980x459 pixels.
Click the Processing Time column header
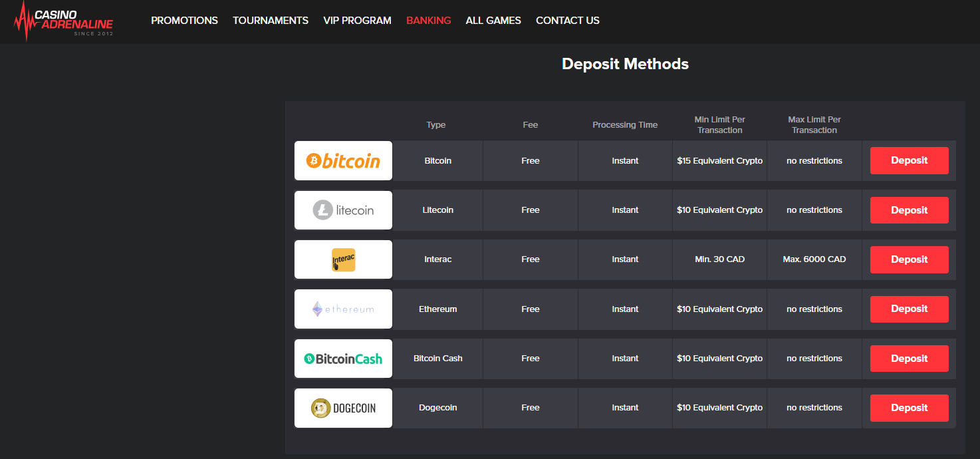(x=624, y=124)
